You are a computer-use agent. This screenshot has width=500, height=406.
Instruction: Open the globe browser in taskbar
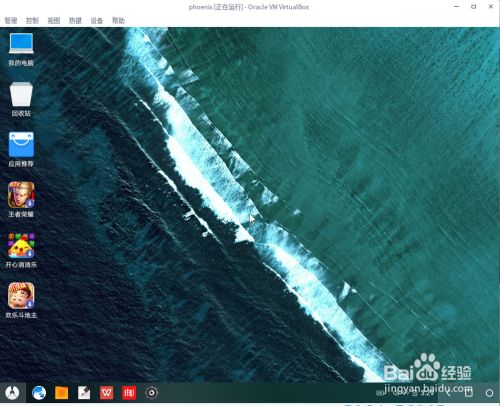(x=39, y=393)
